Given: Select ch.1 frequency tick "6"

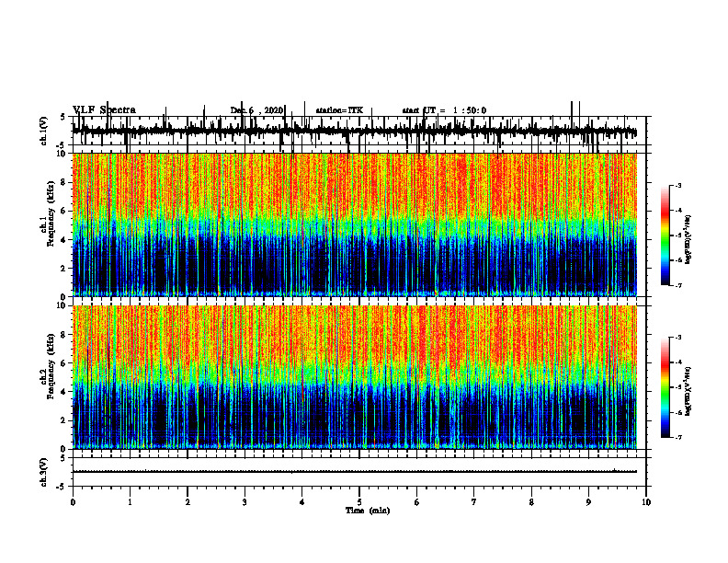Looking at the screenshot, I should (x=65, y=211).
